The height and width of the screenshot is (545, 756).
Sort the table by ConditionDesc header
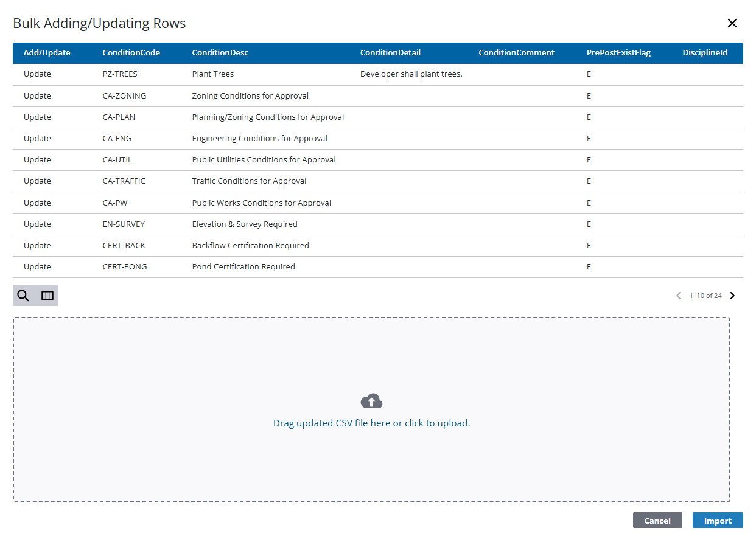220,53
